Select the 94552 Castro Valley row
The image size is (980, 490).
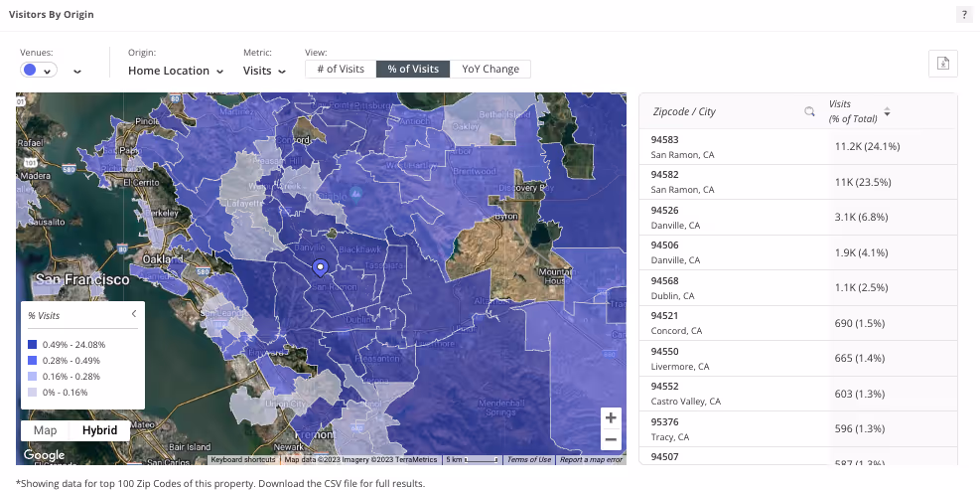798,394
